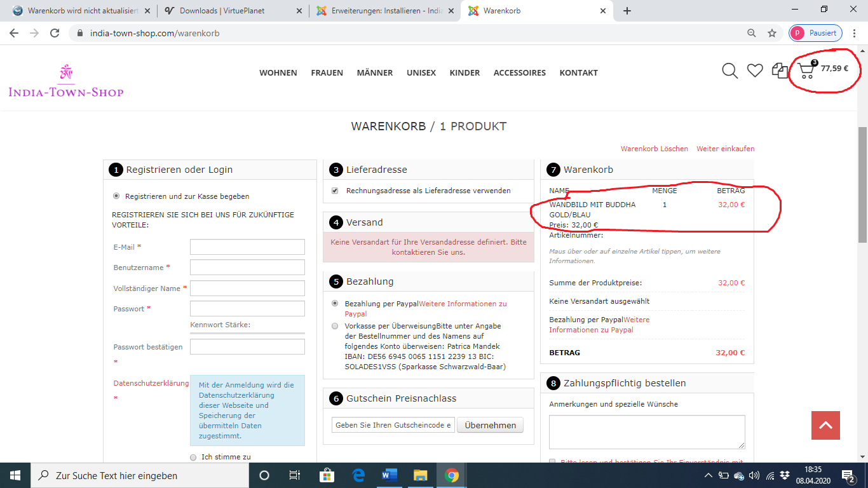Uncheck Rechnungsadresse als Lieferadresse verwenden
Image resolution: width=868 pixels, height=488 pixels.
click(335, 191)
